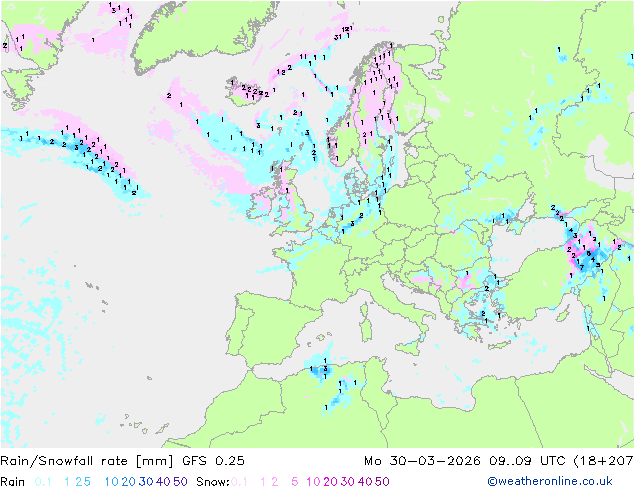This screenshot has height=490, width=634.
Task: Pick the Snow legend 10 color value
Action: click(313, 482)
